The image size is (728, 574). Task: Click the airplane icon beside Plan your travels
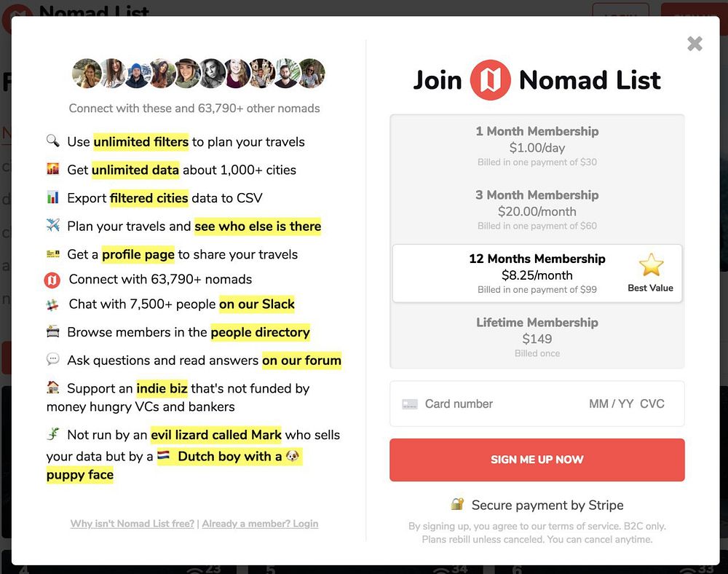click(52, 225)
